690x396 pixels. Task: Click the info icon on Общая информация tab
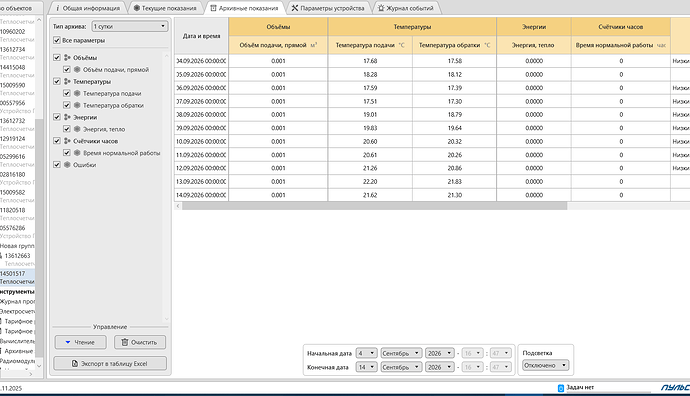click(58, 8)
